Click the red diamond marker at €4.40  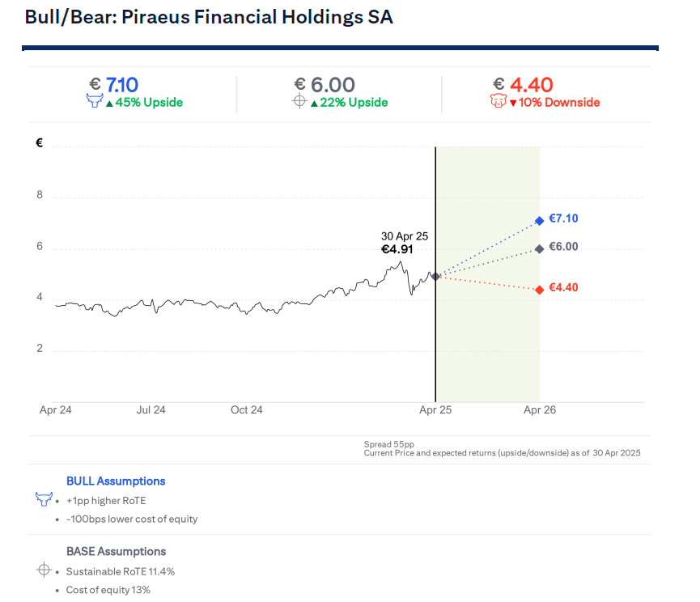coord(539,290)
